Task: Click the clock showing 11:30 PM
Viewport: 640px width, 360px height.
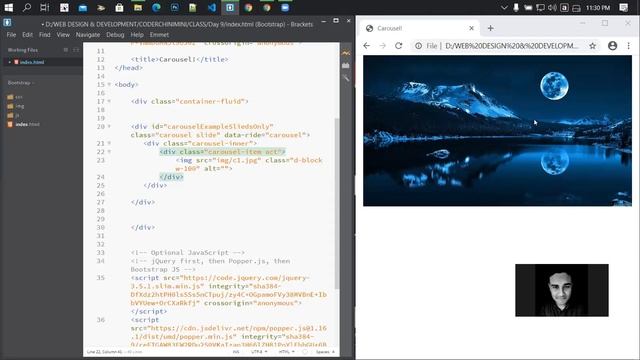Action: 598,8
